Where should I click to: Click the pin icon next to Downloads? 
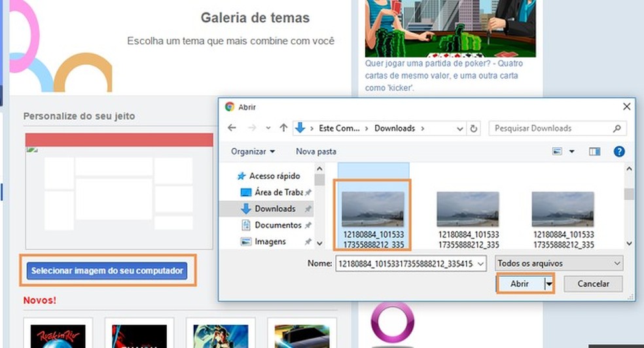(308, 209)
